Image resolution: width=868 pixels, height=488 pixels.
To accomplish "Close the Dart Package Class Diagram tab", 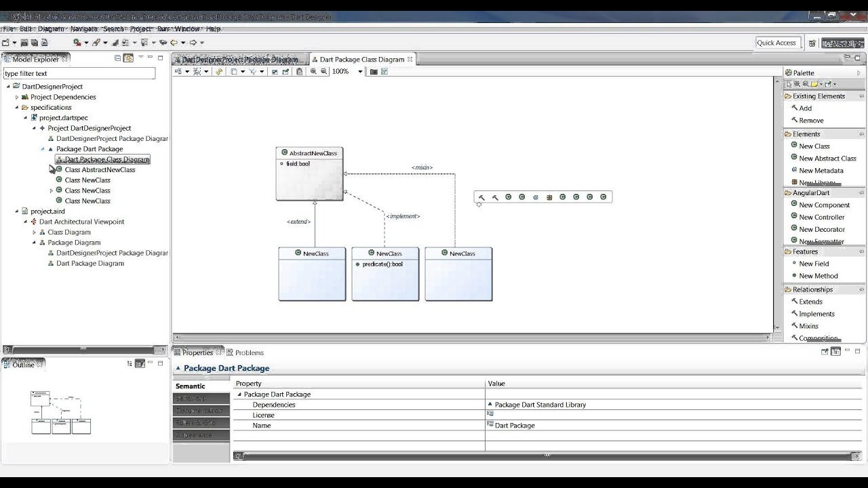I will (410, 59).
